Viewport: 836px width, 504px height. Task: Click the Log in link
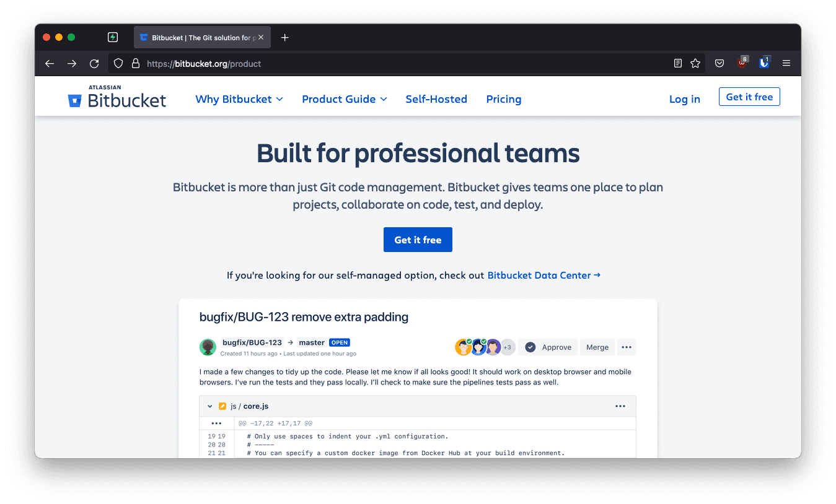pyautogui.click(x=685, y=99)
